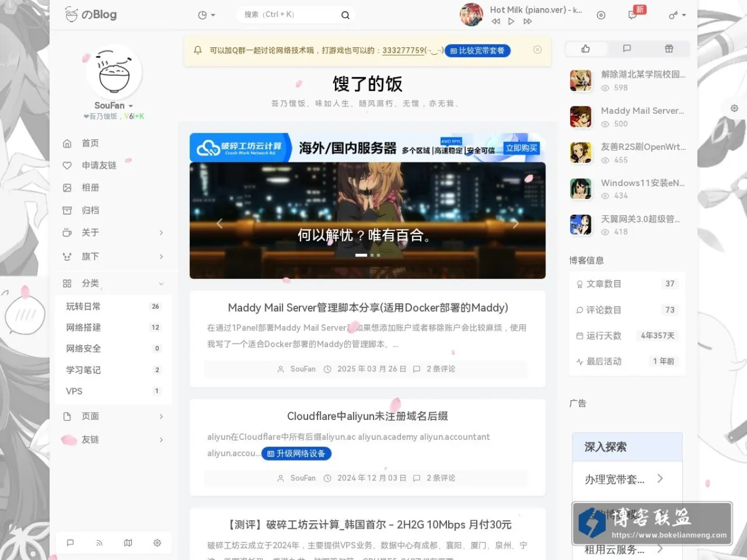
Task: Switch to the comments tab in sidebar
Action: click(627, 49)
